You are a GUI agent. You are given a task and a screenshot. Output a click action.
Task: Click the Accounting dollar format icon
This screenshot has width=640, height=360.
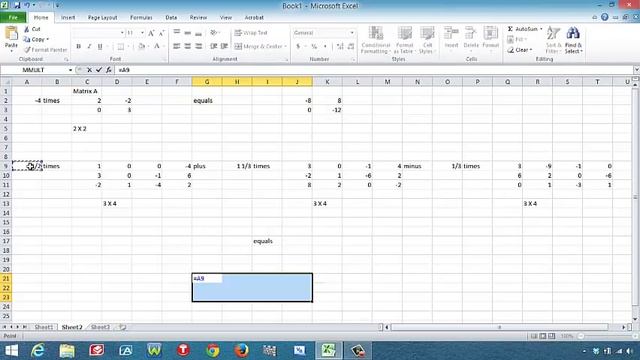click(x=298, y=47)
